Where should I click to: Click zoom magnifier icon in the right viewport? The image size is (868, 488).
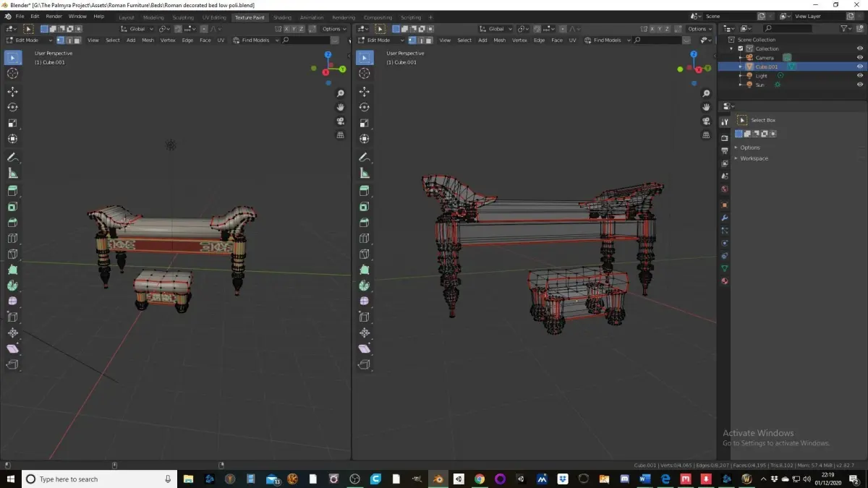coord(707,93)
